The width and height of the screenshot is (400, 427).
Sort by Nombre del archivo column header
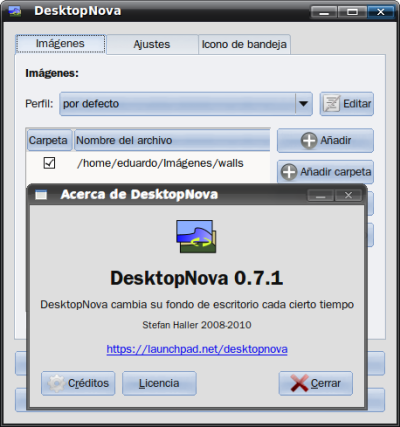pos(172,140)
